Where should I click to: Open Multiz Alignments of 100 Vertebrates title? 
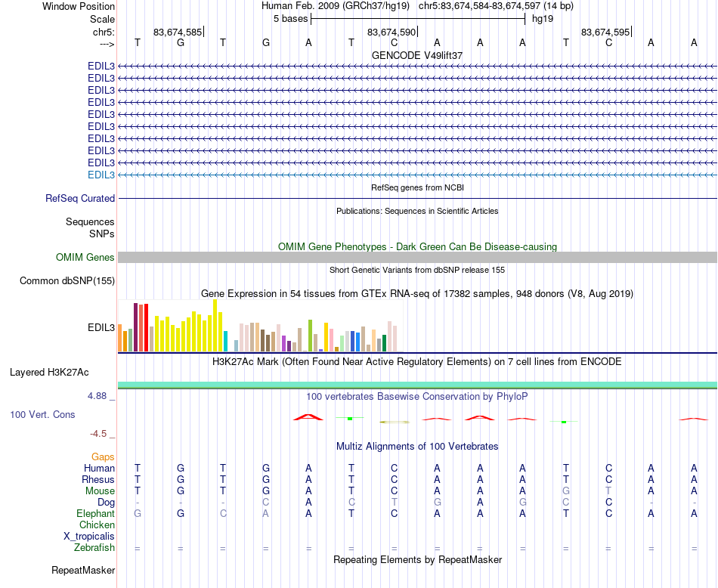point(417,447)
